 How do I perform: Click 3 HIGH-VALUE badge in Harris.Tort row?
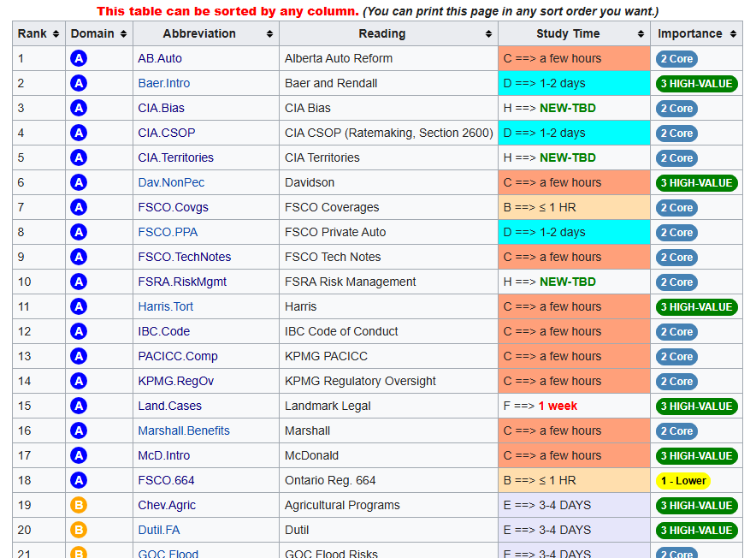[x=697, y=307]
